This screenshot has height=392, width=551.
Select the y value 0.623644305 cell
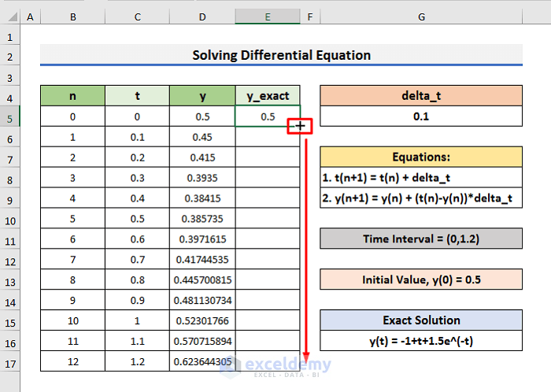tap(202, 361)
